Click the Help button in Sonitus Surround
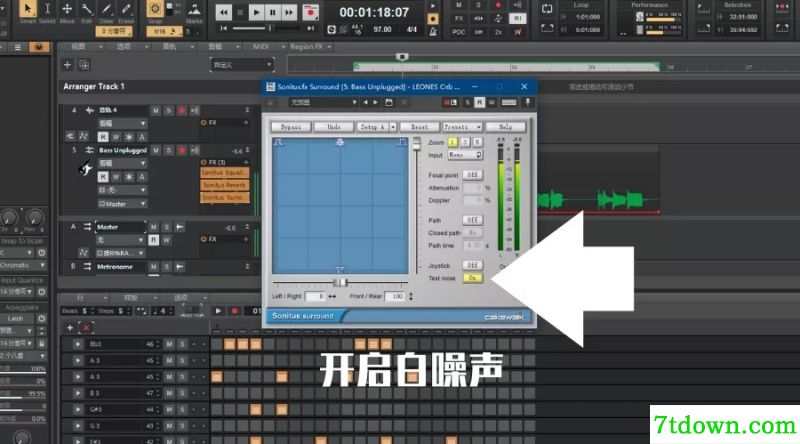800x444 pixels. pos(505,127)
